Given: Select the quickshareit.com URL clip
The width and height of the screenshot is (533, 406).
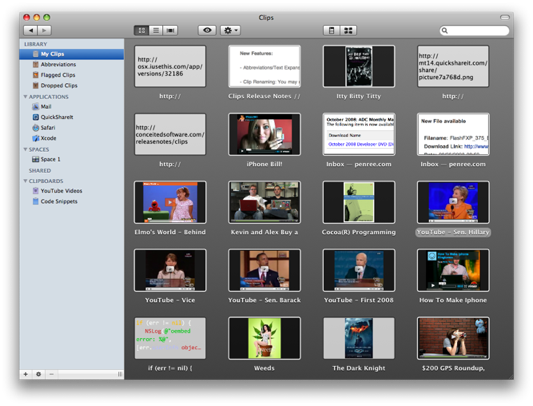Looking at the screenshot, I should (x=453, y=66).
